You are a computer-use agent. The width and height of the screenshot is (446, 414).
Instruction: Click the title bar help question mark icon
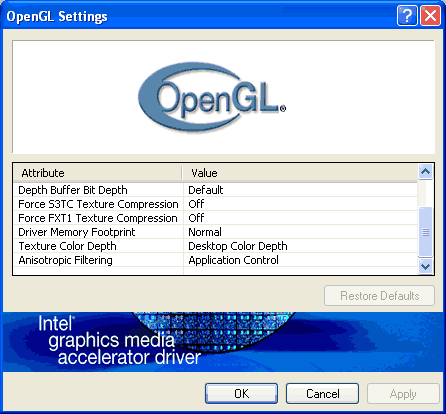[407, 15]
